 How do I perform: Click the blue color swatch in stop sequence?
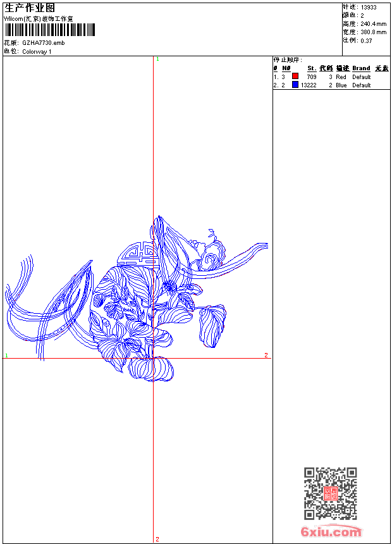point(295,85)
